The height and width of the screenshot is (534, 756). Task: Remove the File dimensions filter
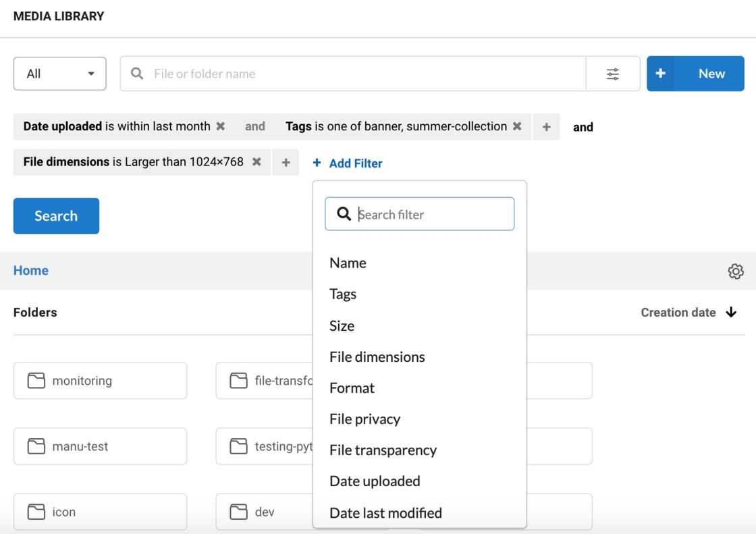256,162
